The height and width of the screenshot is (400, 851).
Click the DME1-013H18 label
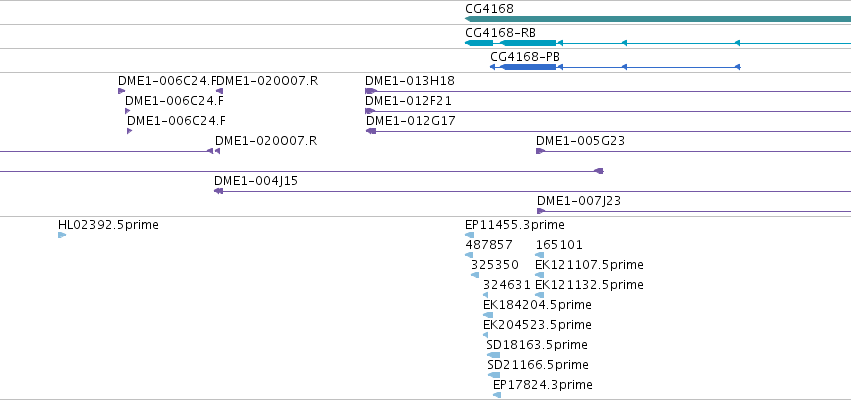click(x=410, y=81)
